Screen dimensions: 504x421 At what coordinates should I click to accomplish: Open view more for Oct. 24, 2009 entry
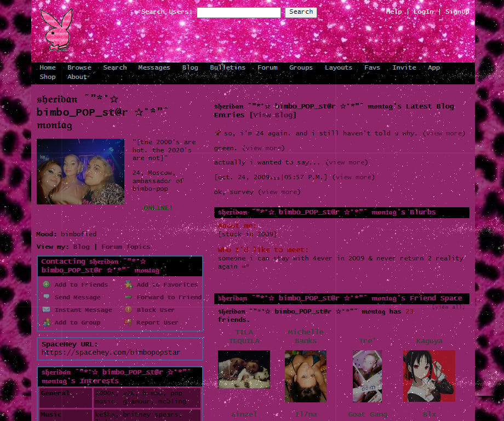pyautogui.click(x=353, y=177)
